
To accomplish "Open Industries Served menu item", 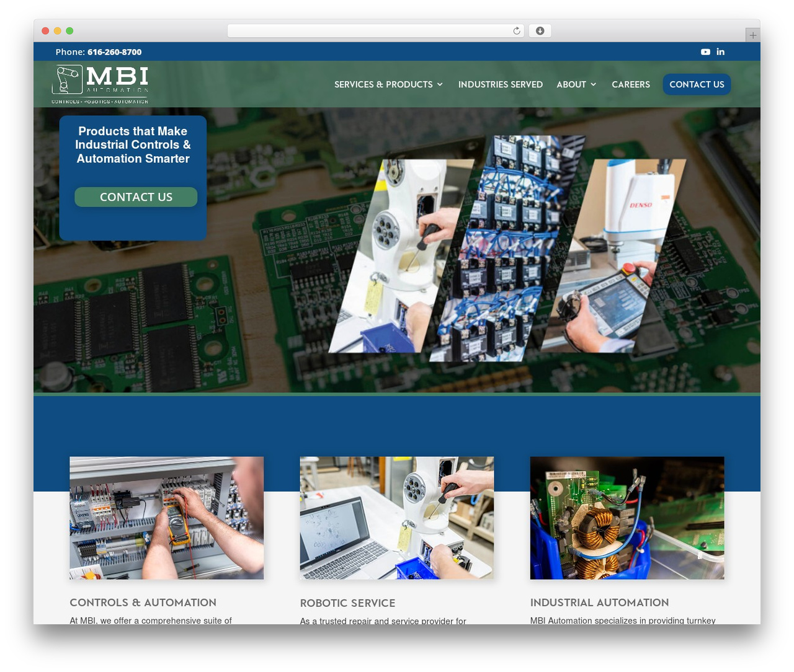I will point(501,84).
